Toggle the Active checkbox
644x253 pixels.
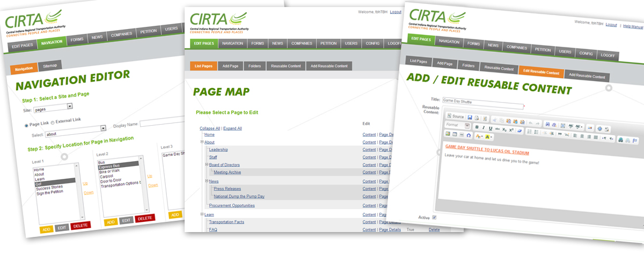click(x=434, y=217)
